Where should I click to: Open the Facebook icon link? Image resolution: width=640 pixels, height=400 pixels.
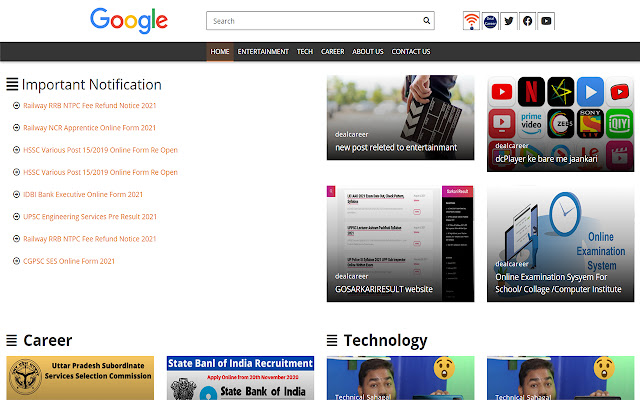[x=527, y=21]
